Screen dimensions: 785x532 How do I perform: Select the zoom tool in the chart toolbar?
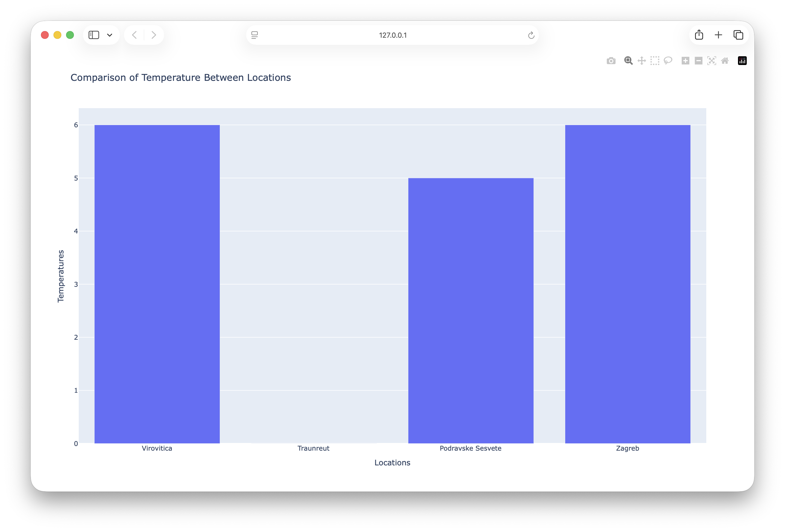pyautogui.click(x=628, y=61)
